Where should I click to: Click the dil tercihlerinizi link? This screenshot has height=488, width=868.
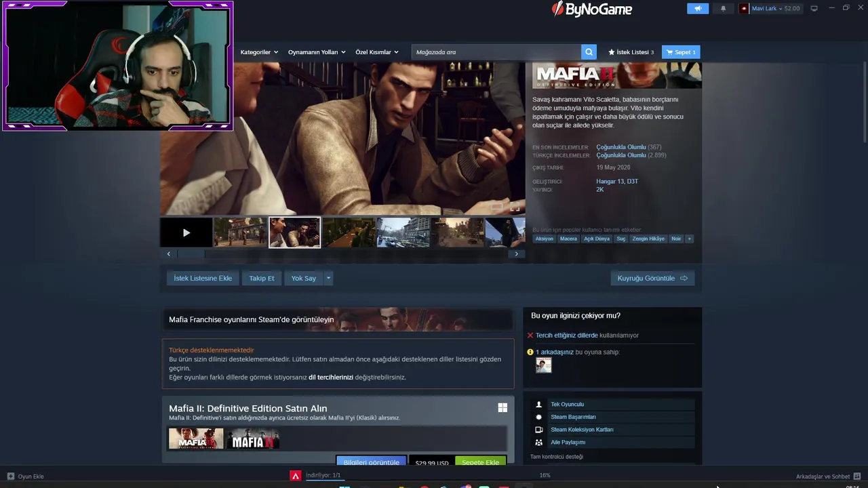331,378
